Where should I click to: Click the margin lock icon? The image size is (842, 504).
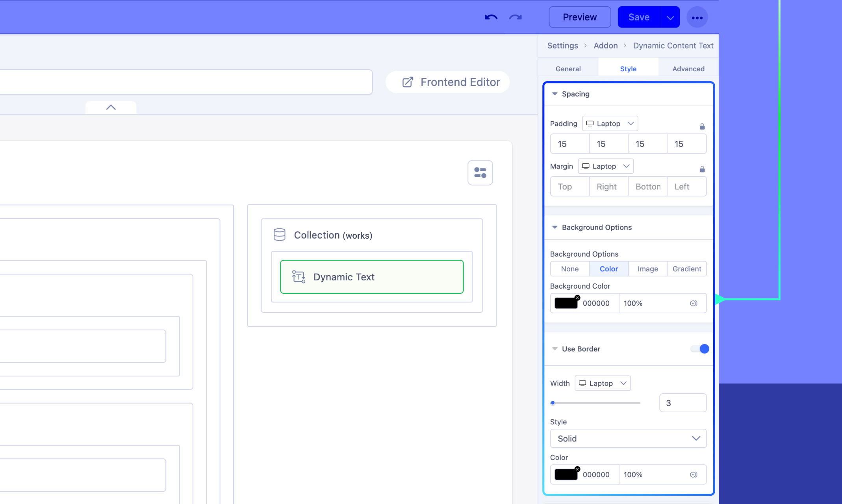(x=702, y=169)
